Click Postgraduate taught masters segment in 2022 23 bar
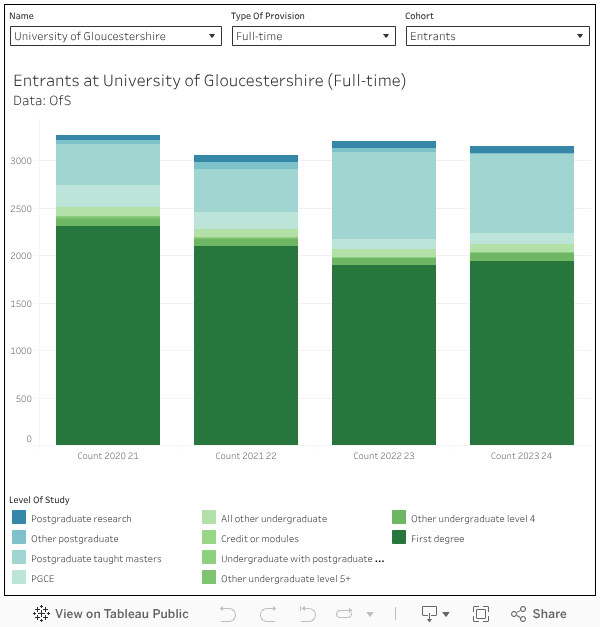Image resolution: width=600 pixels, height=627 pixels. pyautogui.click(x=384, y=195)
